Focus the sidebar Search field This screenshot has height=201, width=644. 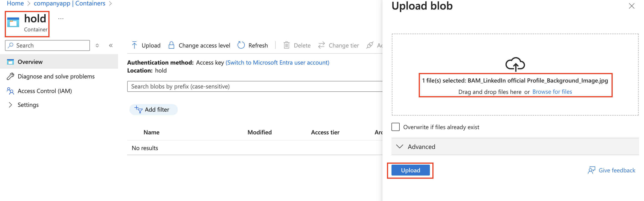tap(47, 45)
